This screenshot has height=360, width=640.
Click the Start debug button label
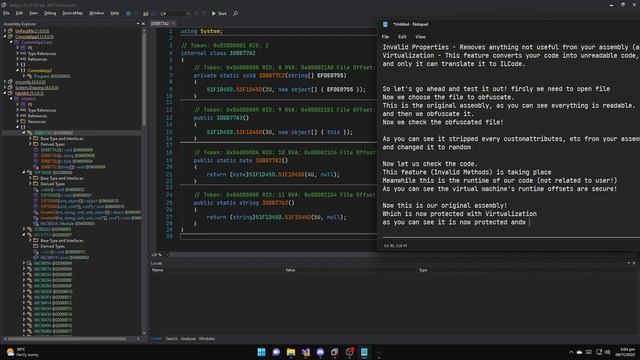click(x=222, y=13)
